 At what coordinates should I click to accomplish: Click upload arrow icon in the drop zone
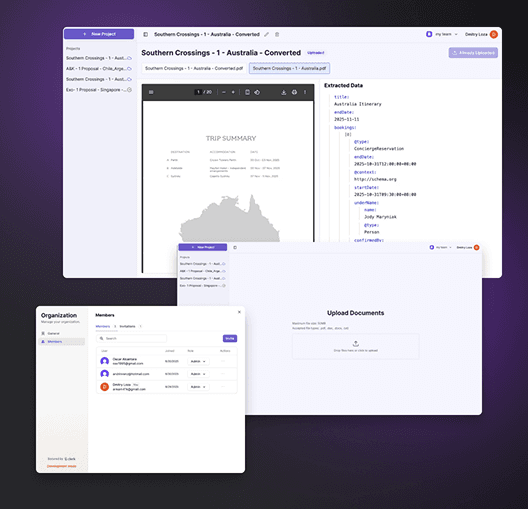[x=356, y=343]
